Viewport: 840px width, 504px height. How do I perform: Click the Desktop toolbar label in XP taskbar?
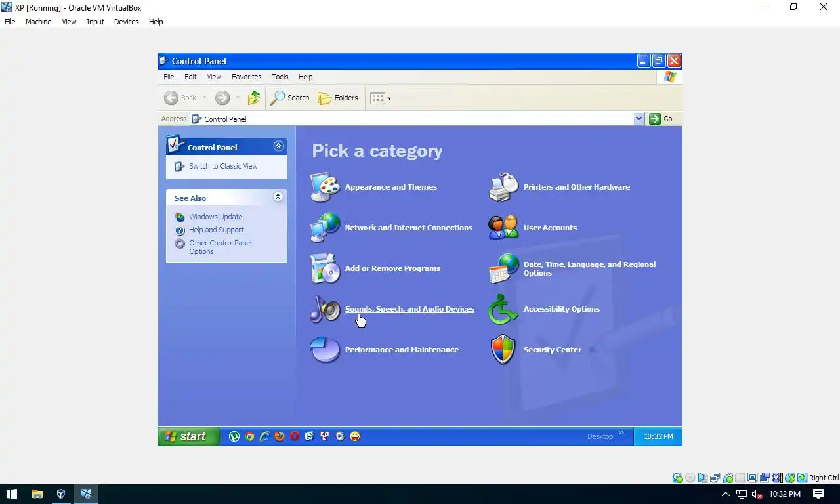[x=600, y=436]
